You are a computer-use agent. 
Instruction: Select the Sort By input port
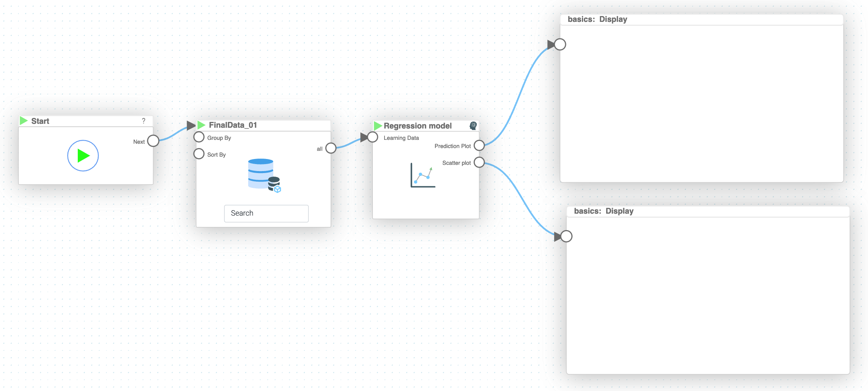point(199,154)
